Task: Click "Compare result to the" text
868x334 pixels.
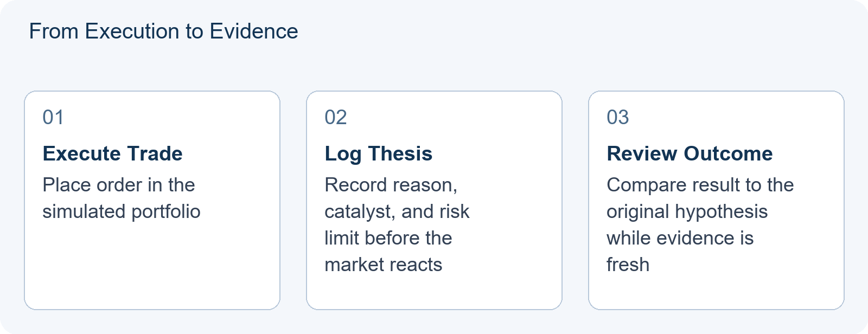Action: point(700,185)
